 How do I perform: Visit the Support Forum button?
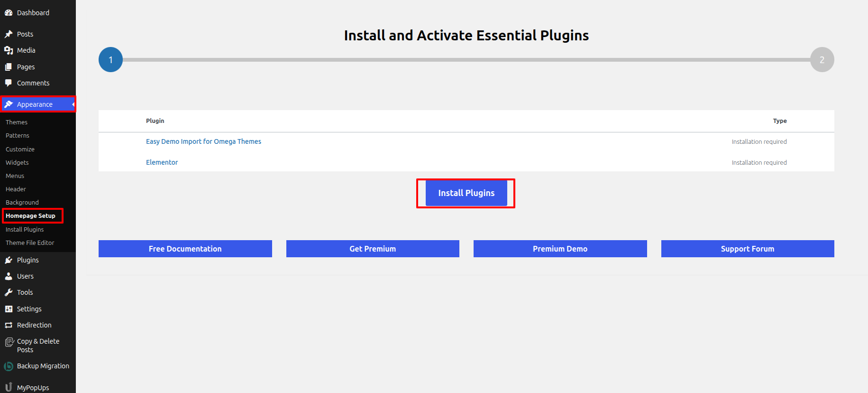[747, 249]
